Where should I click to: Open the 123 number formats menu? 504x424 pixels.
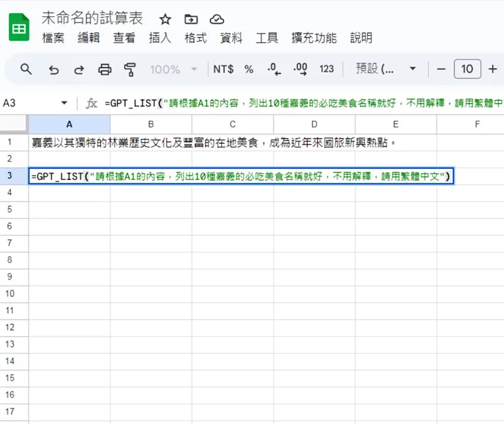click(326, 69)
